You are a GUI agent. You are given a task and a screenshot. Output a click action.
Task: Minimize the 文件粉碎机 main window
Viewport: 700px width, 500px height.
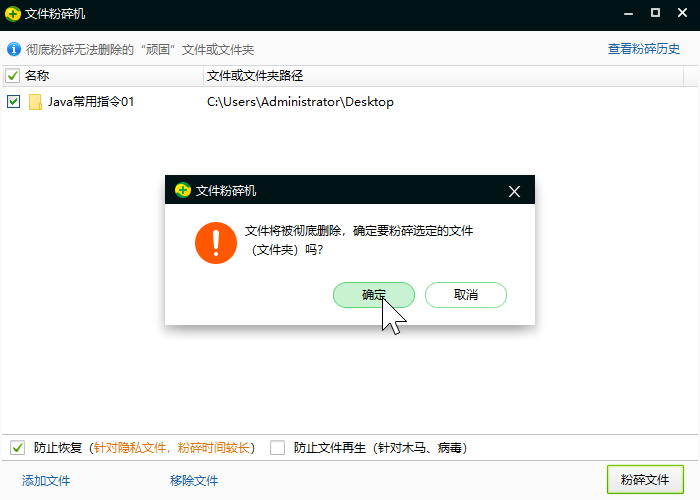tap(629, 13)
